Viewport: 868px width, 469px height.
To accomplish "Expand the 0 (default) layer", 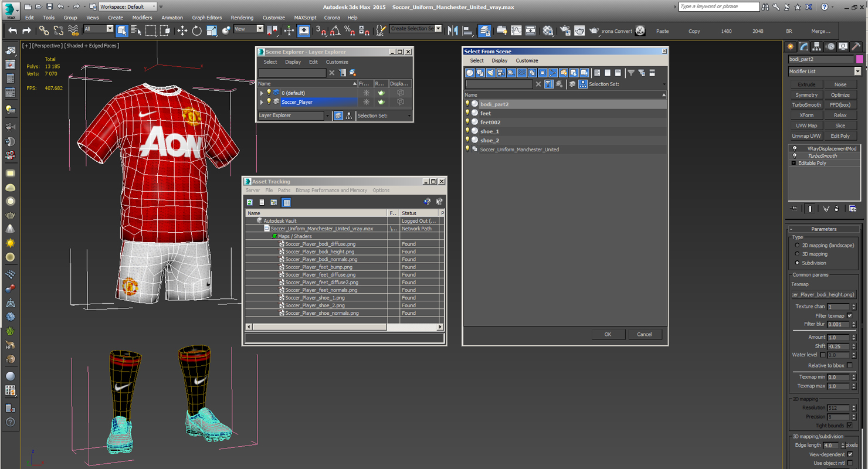I will (262, 93).
